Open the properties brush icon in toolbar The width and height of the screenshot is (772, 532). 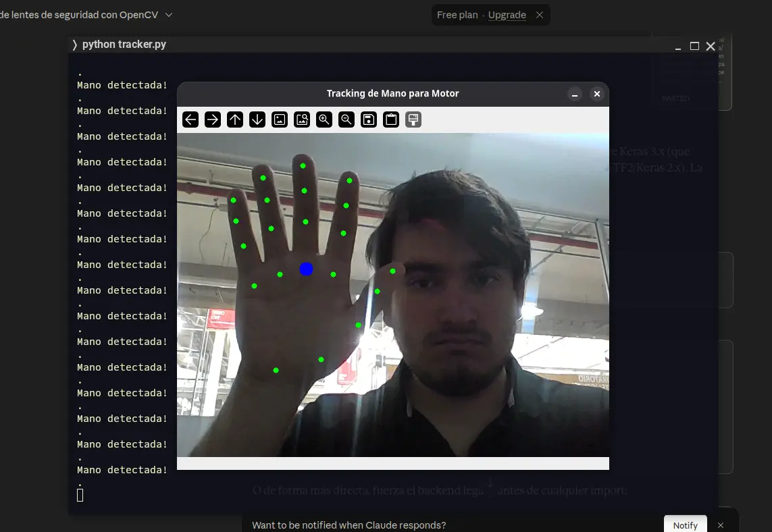pyautogui.click(x=413, y=119)
